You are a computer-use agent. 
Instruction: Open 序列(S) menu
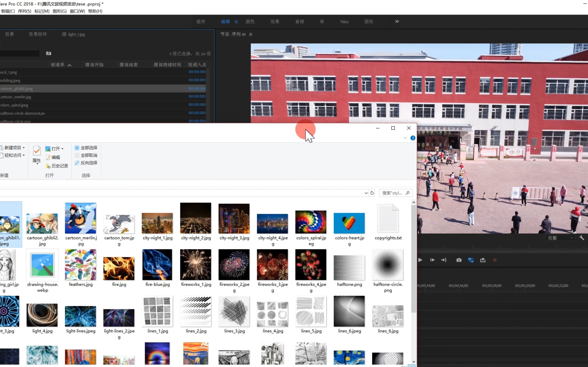[24, 11]
